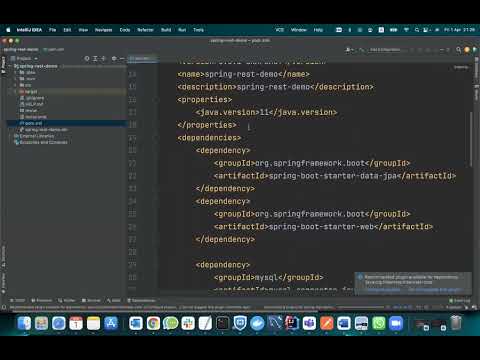Viewport: 480px width, 360px height.
Task: Open the File menu
Action: 52,30
